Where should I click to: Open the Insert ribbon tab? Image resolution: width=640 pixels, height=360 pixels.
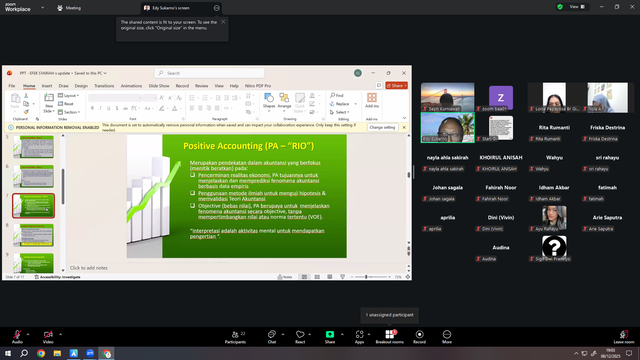(47, 86)
